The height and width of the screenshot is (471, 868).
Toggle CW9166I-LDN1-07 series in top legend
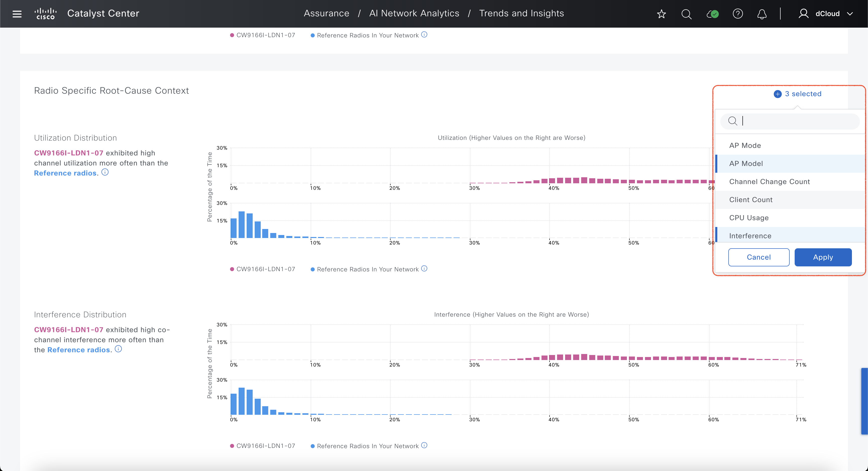(262, 35)
